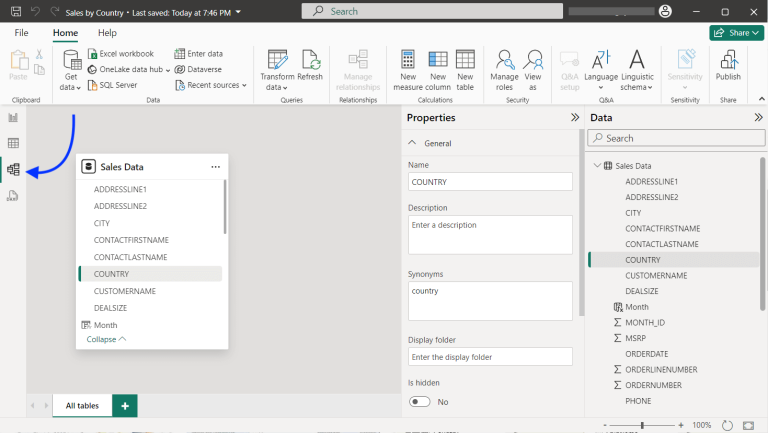Collapse the Sales Data table card
The width and height of the screenshot is (768, 433).
106,339
